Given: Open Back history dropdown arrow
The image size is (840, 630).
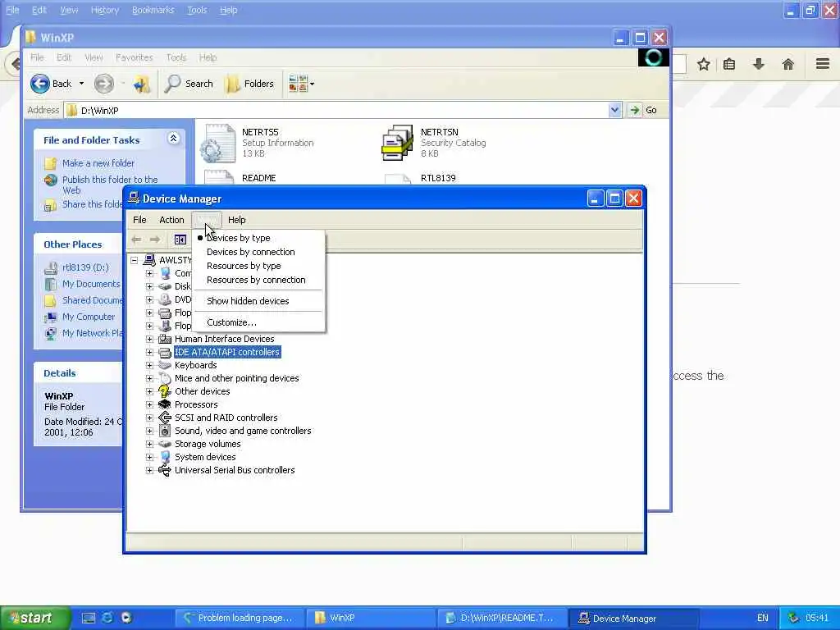Looking at the screenshot, I should click(x=81, y=84).
